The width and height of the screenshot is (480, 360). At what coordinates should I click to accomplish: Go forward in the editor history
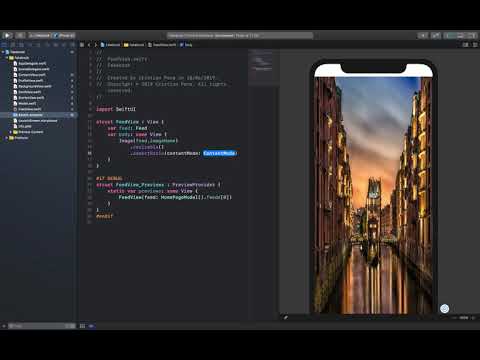tap(96, 45)
